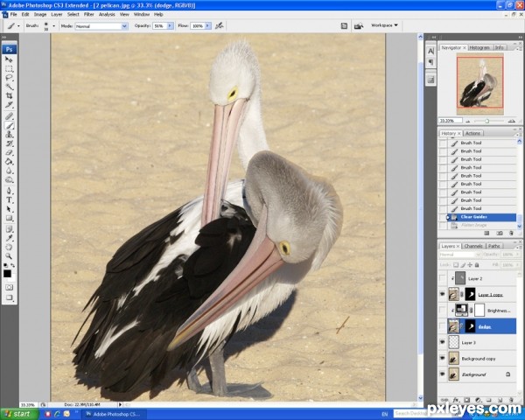Show the Brightness adjustment layer
Image resolution: width=525 pixels, height=420 pixels.
point(443,311)
